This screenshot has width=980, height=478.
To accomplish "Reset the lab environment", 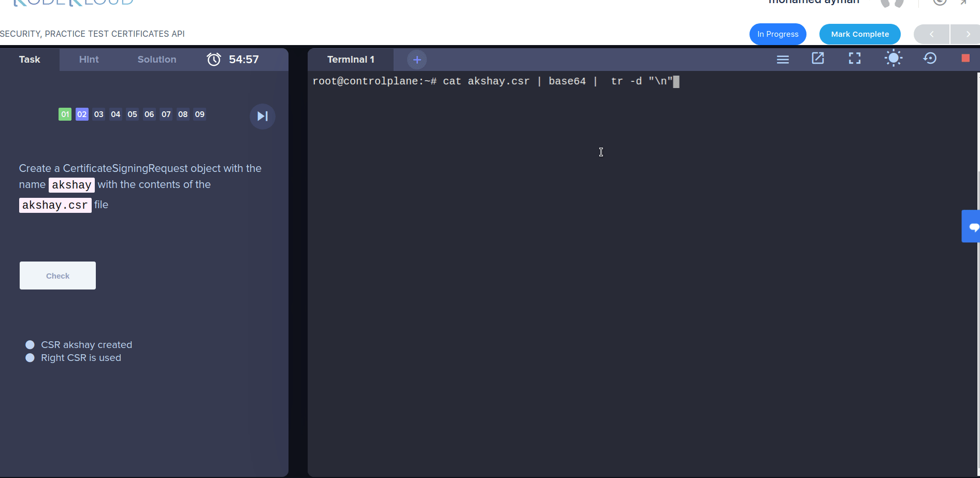I will 930,58.
